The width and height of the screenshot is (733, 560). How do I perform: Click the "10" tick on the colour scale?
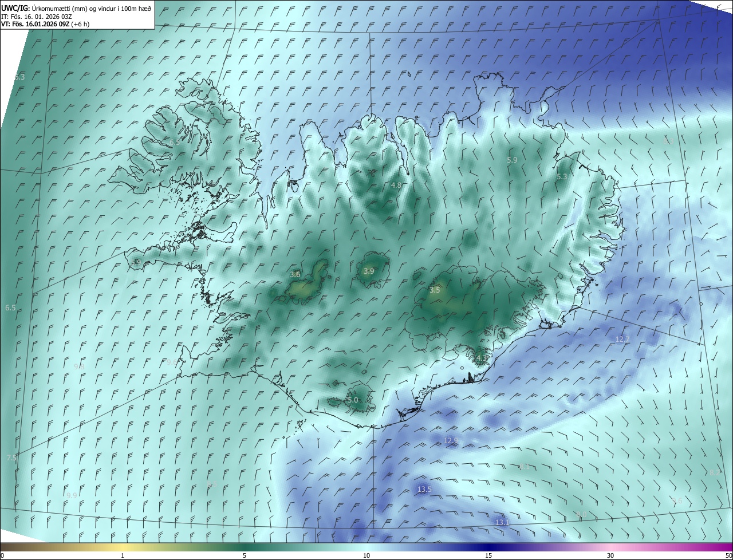[366, 555]
